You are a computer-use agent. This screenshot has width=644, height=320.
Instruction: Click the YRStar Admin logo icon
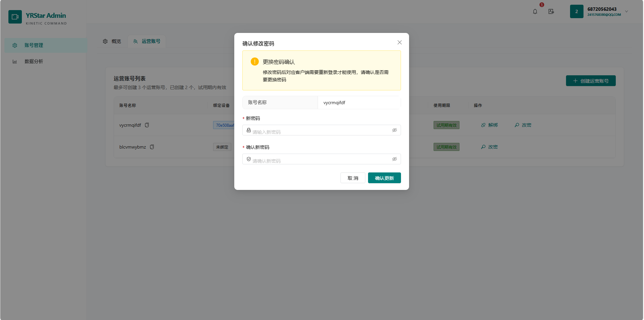(x=15, y=17)
